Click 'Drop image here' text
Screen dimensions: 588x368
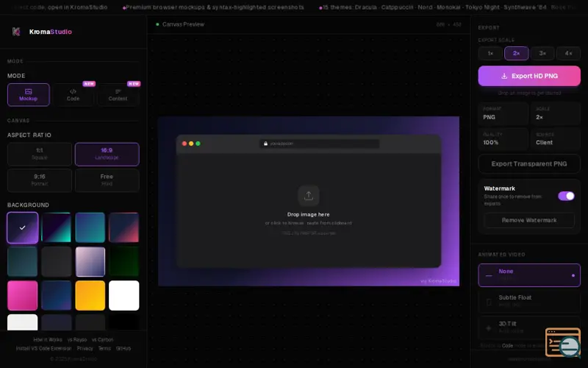pos(308,214)
